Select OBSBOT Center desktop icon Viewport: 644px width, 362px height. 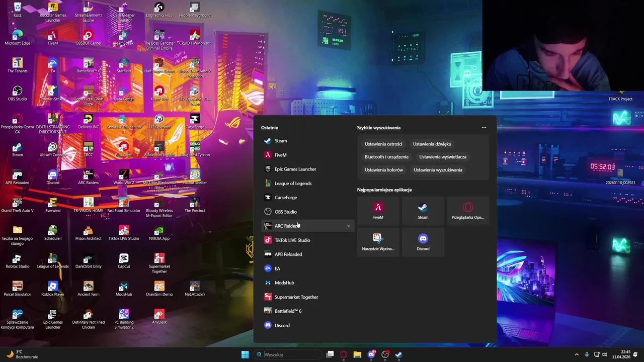coord(89,38)
